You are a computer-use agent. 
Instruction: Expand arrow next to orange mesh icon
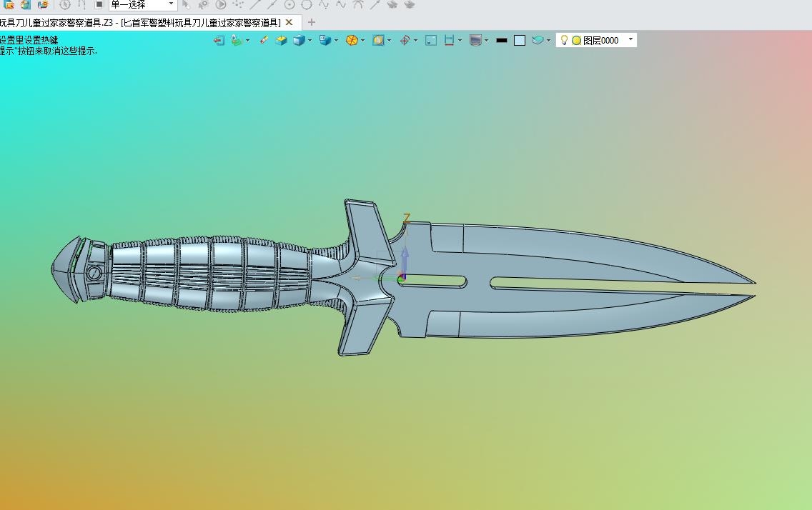(x=362, y=40)
